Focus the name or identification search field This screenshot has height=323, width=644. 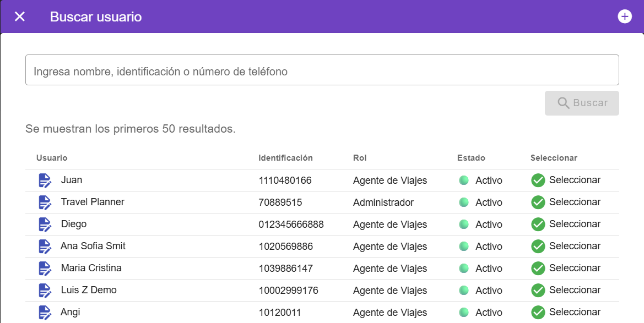[x=322, y=70]
